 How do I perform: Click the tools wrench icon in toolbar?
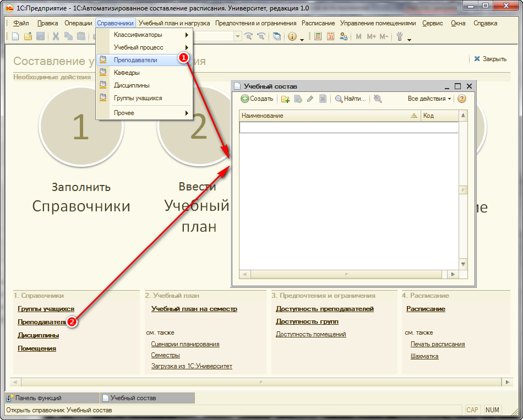pos(400,36)
